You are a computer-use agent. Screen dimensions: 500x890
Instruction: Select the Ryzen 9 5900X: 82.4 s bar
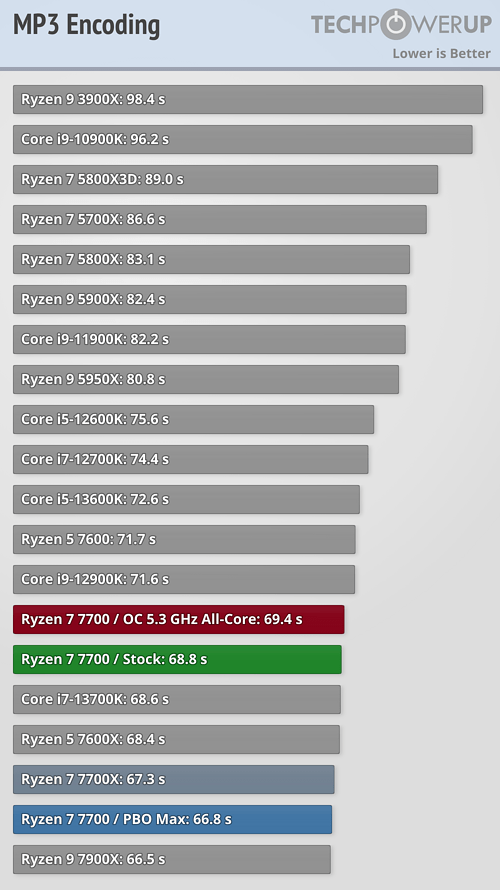click(210, 299)
